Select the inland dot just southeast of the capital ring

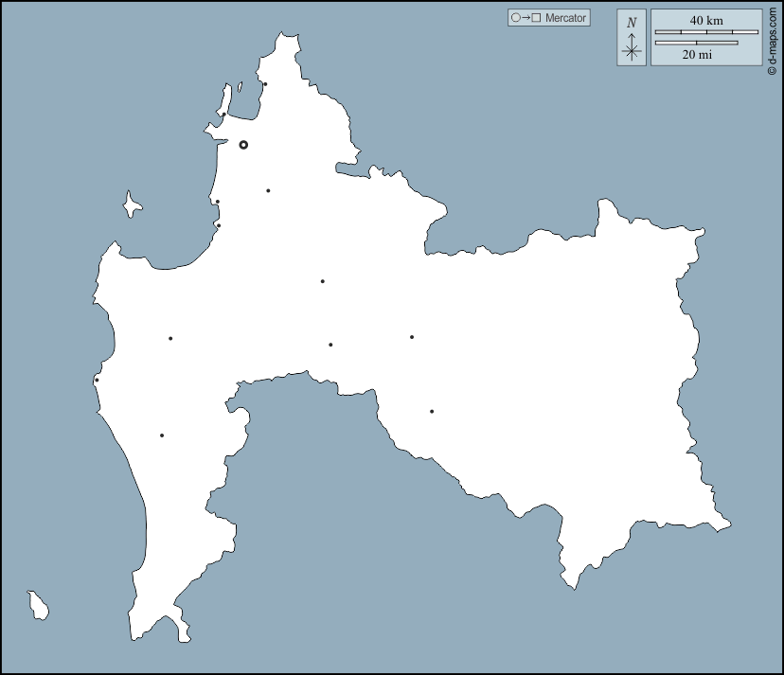[268, 190]
